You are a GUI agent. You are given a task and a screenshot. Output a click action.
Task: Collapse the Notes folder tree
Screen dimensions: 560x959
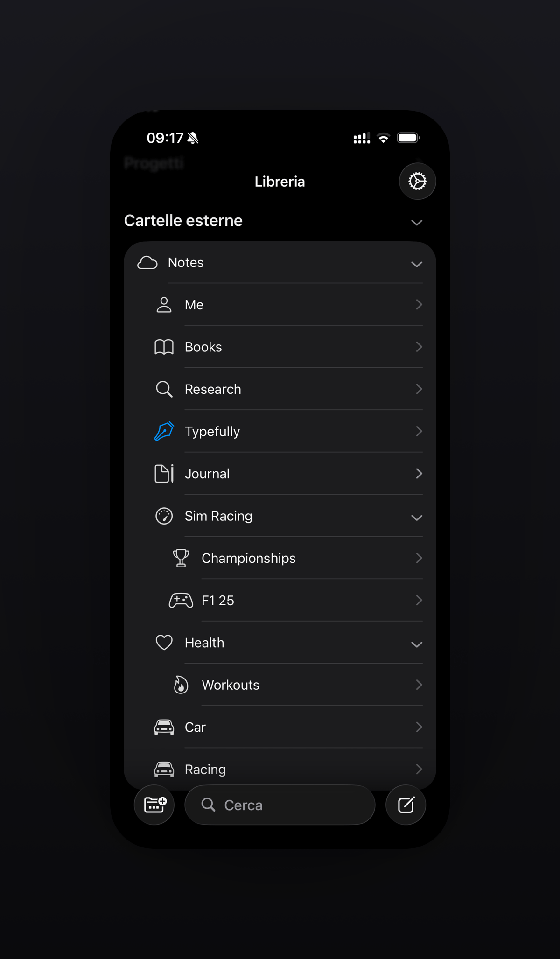[416, 264]
